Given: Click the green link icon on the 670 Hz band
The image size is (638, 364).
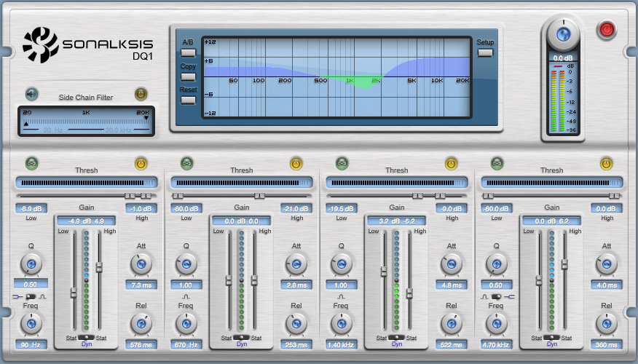Looking at the screenshot, I should point(186,163).
